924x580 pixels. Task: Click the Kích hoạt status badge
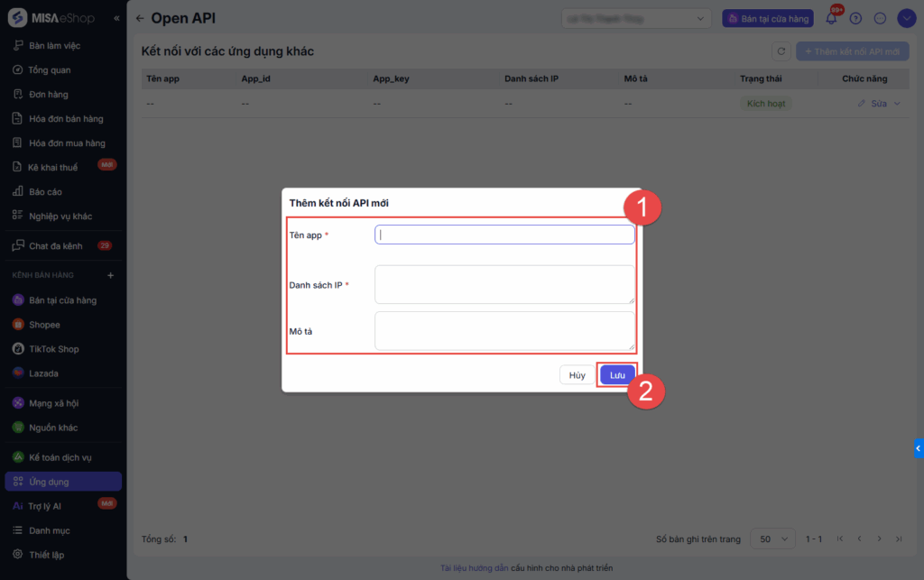[x=766, y=104]
